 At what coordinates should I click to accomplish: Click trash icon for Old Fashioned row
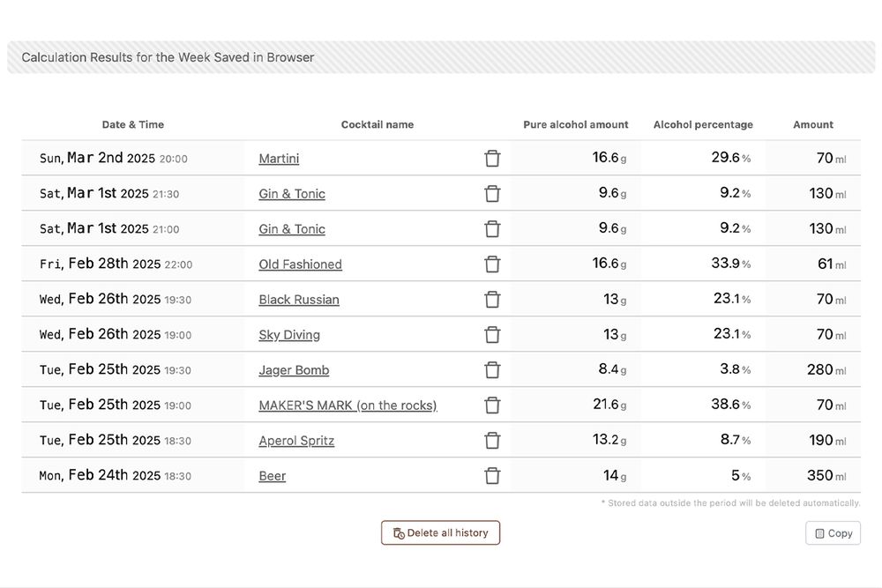point(492,264)
